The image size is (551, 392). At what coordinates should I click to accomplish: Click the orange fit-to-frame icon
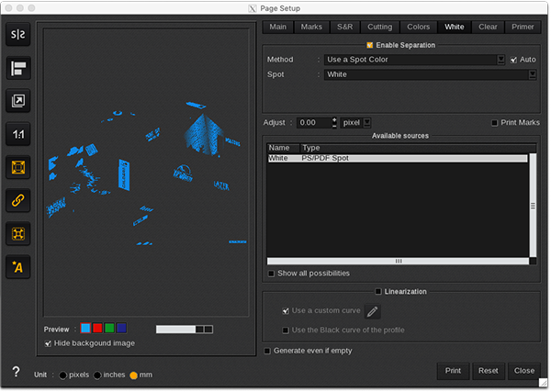click(18, 167)
